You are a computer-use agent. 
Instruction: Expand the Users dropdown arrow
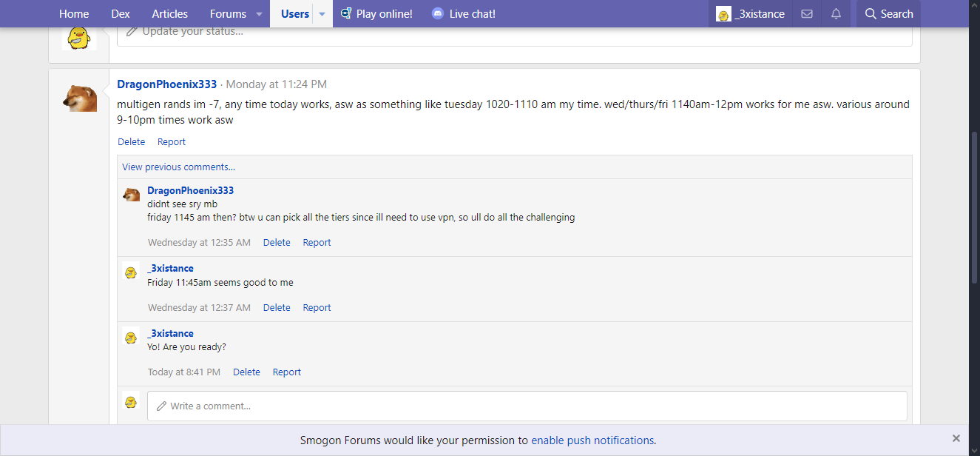tap(322, 14)
